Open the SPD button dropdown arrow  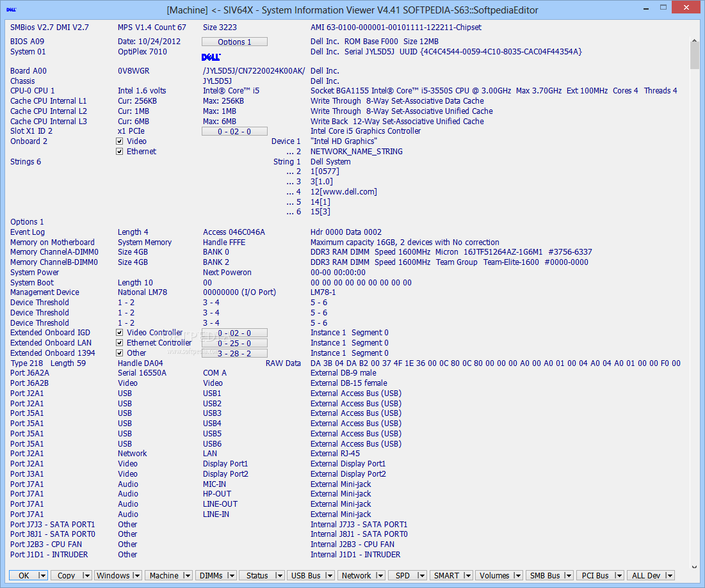coord(421,575)
